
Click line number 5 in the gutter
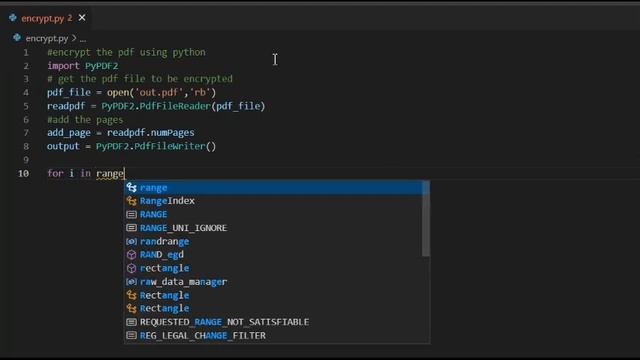tap(26, 107)
